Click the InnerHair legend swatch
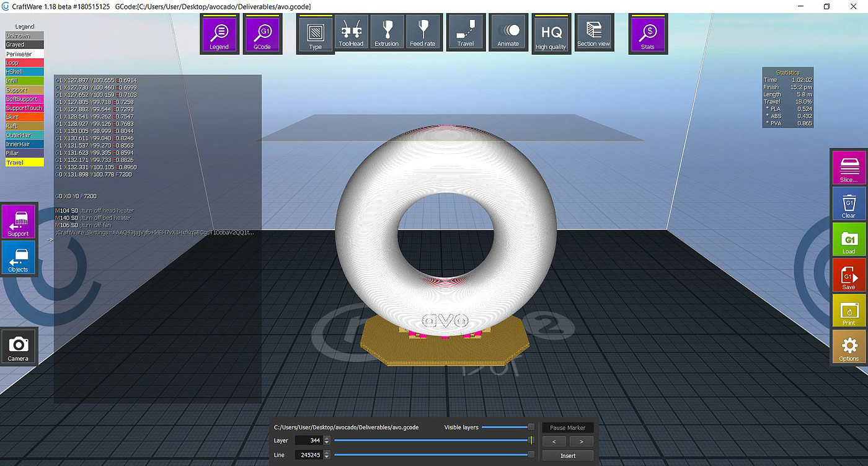 25,144
